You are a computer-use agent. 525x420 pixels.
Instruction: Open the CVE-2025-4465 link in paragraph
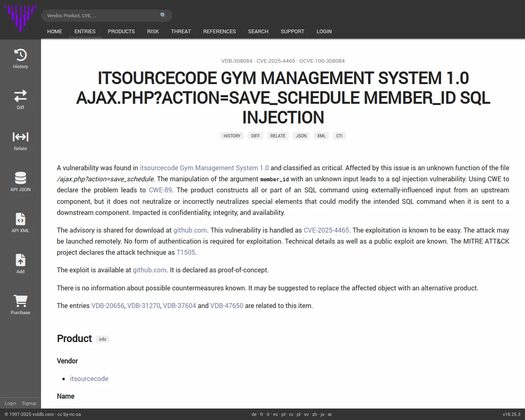click(326, 230)
